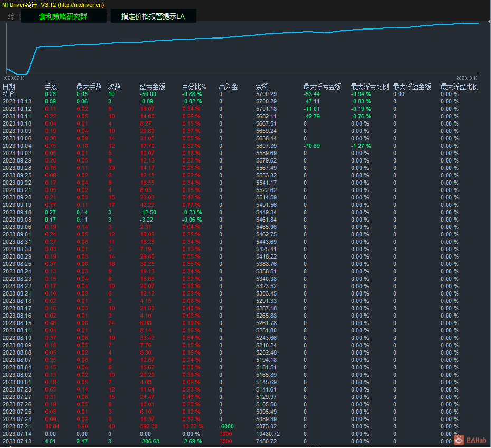
Task: Open the 指定价格报警提示EA tab
Action: [153, 16]
